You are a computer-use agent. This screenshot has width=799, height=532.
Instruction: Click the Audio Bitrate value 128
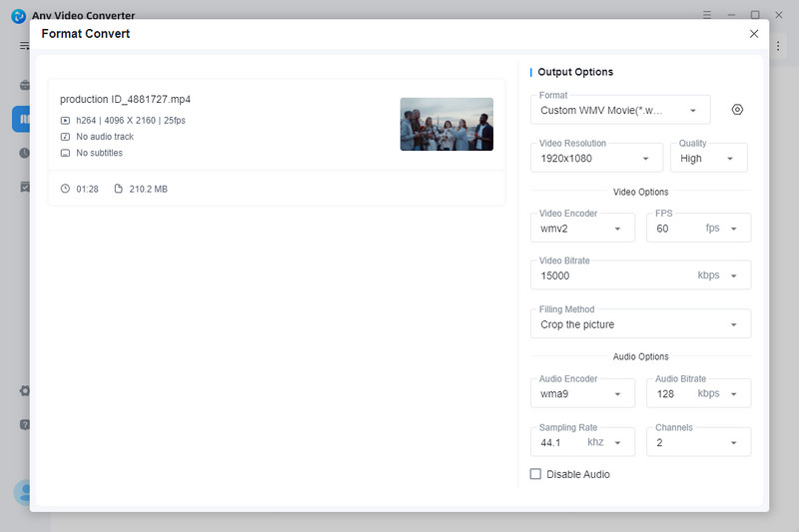click(665, 394)
